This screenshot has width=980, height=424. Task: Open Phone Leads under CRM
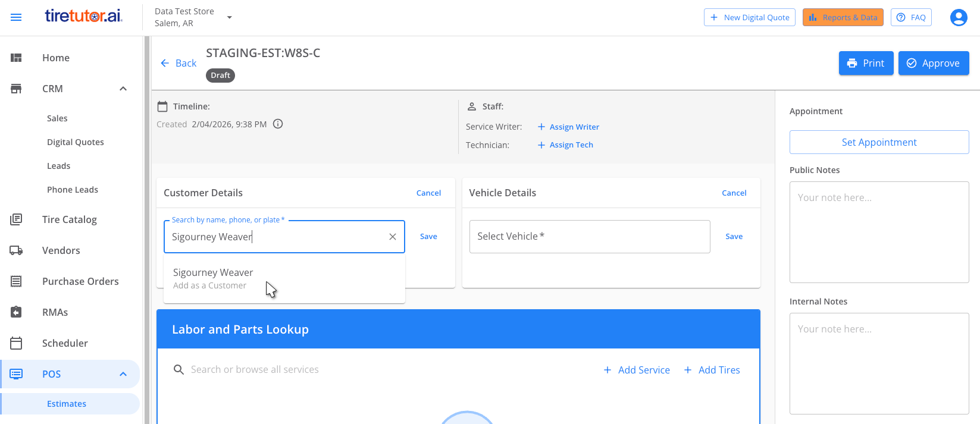(x=73, y=190)
